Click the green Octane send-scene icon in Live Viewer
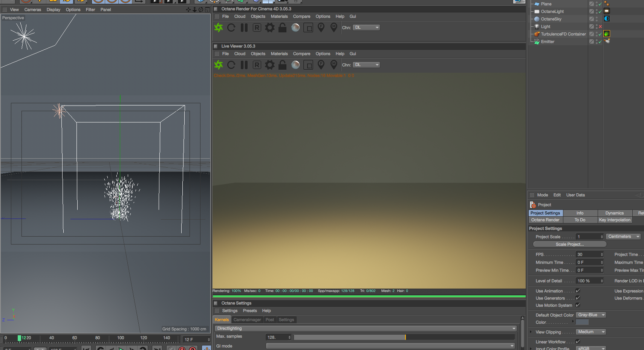This screenshot has width=644, height=350. click(x=219, y=65)
